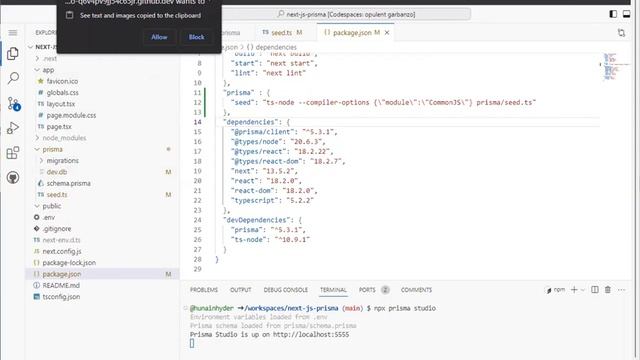The width and height of the screenshot is (640, 360).
Task: Switch to the Comments panel tab
Action: [x=416, y=290]
